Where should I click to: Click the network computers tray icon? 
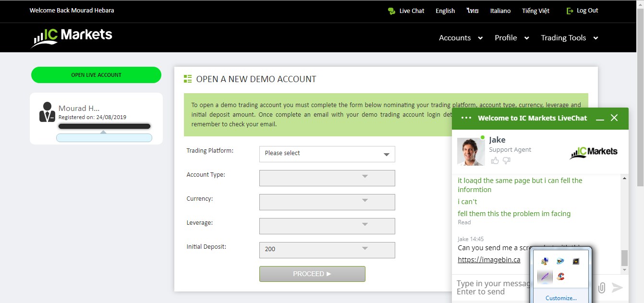(545, 261)
